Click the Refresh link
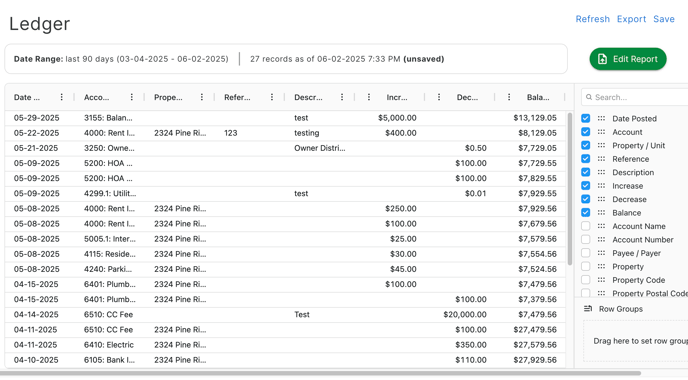688x380 pixels. pos(592,19)
